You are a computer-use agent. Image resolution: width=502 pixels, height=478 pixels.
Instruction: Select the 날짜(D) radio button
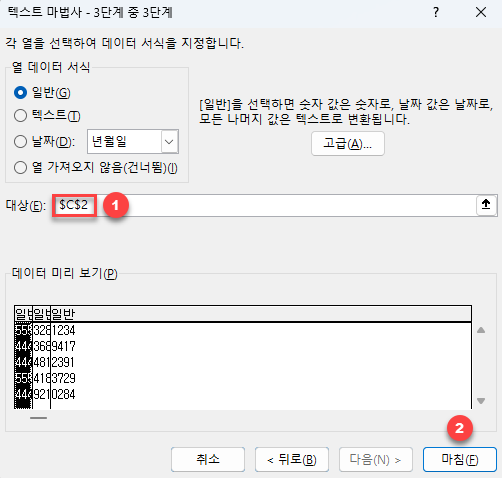(20, 141)
